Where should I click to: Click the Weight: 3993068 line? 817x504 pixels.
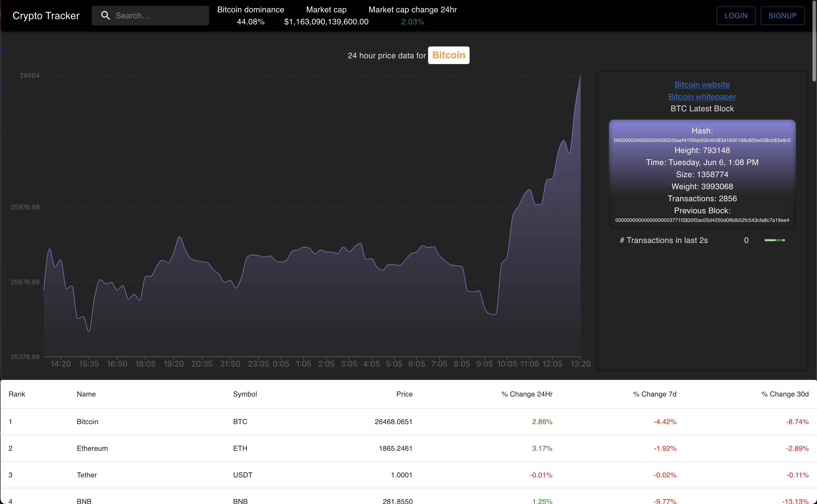pyautogui.click(x=702, y=187)
